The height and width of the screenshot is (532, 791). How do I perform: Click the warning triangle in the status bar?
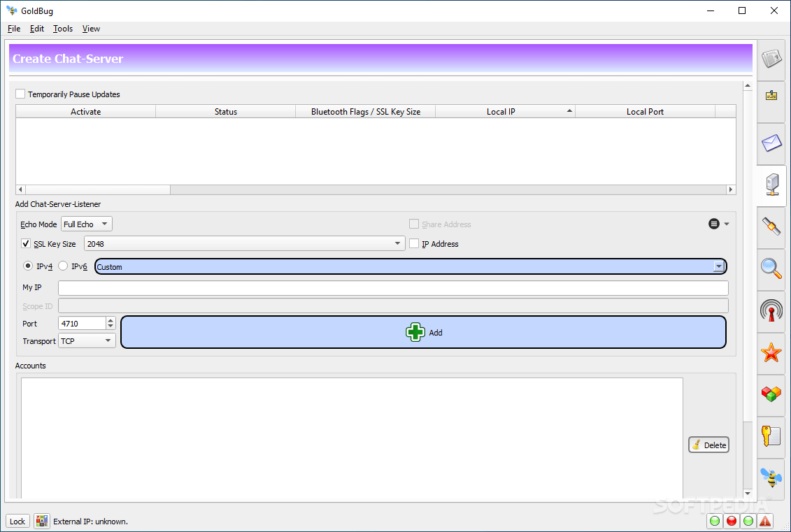tap(764, 521)
